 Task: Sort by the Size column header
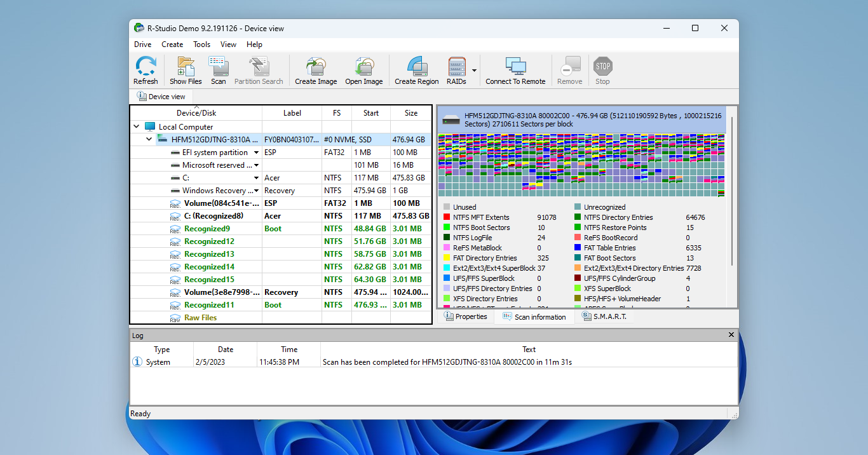click(x=411, y=113)
